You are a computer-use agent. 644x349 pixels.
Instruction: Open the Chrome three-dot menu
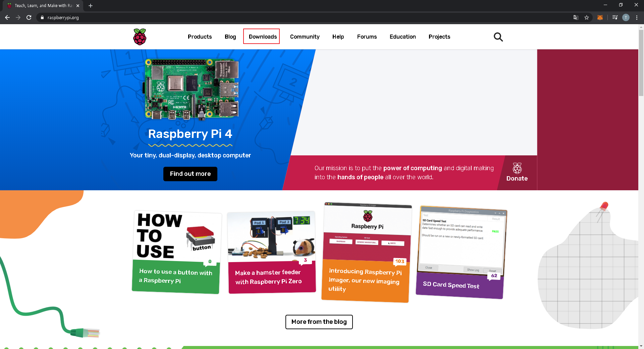point(637,17)
